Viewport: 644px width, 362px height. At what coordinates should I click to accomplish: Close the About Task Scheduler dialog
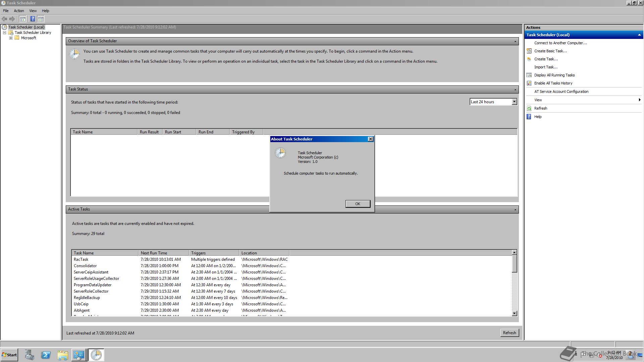[370, 139]
